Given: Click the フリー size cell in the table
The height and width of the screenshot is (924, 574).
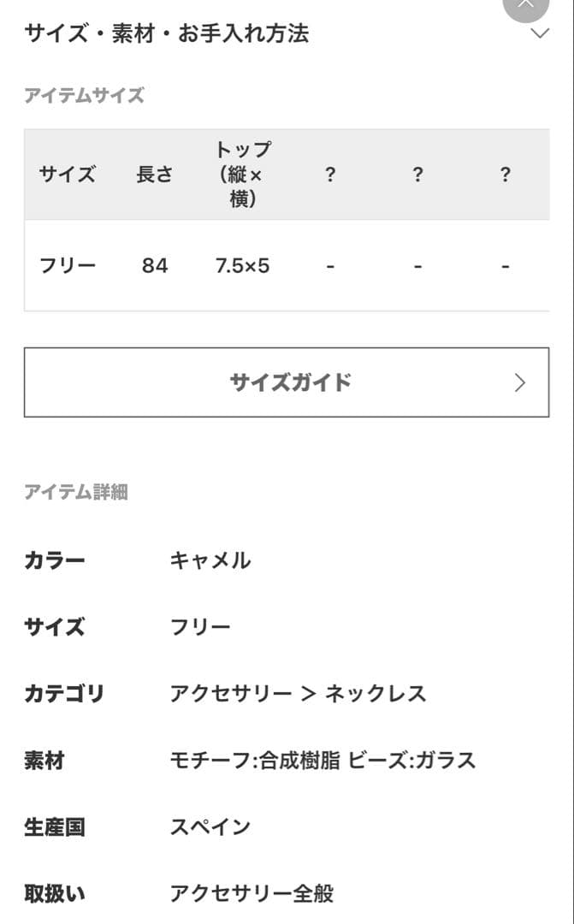Looking at the screenshot, I should [x=67, y=265].
